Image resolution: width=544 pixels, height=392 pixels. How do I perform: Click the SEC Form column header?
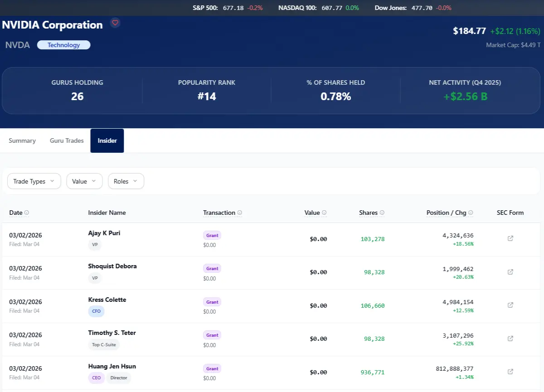pyautogui.click(x=510, y=213)
